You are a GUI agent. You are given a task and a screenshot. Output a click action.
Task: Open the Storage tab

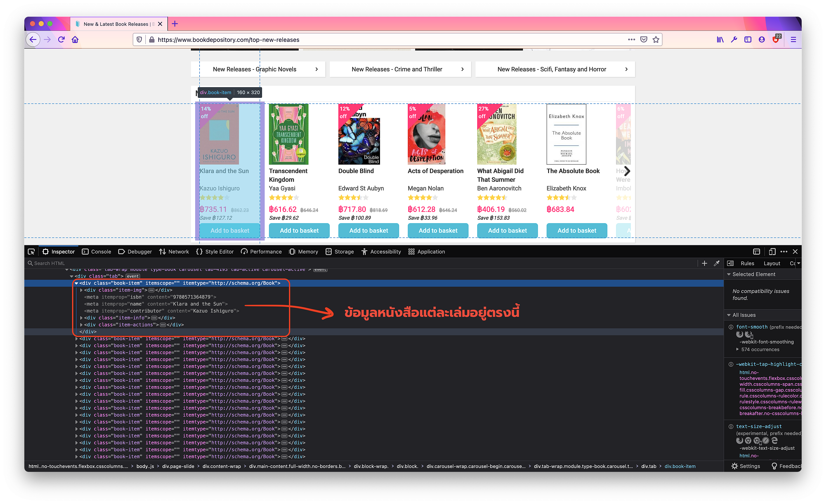tap(340, 252)
